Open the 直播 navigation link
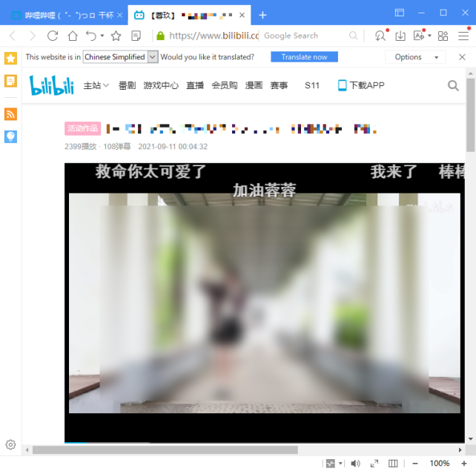This screenshot has width=476, height=471. [x=195, y=85]
